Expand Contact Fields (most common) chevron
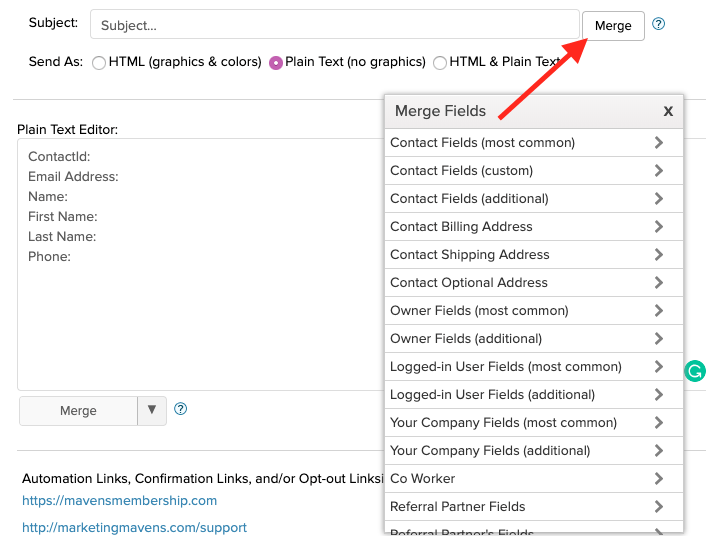Screen dimensions: 706x536 [x=659, y=143]
